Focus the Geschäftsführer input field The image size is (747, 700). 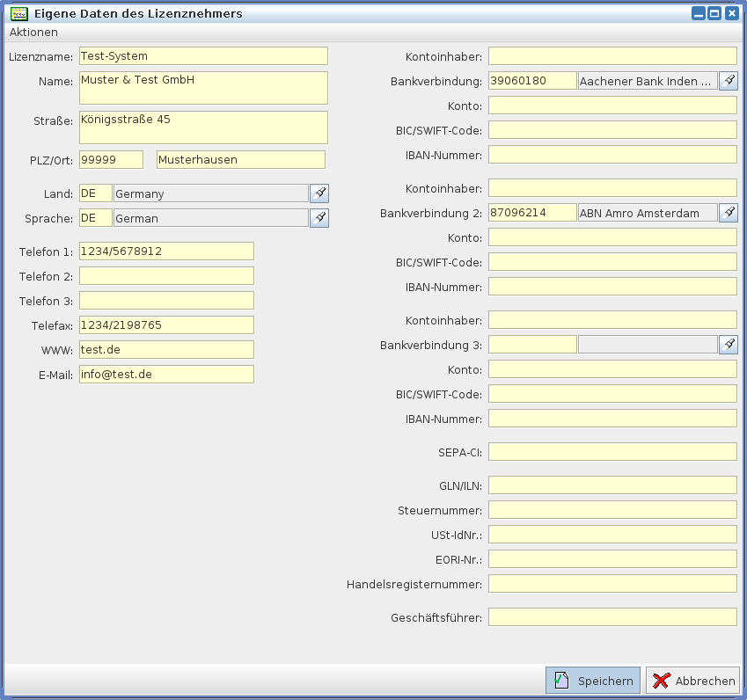612,617
